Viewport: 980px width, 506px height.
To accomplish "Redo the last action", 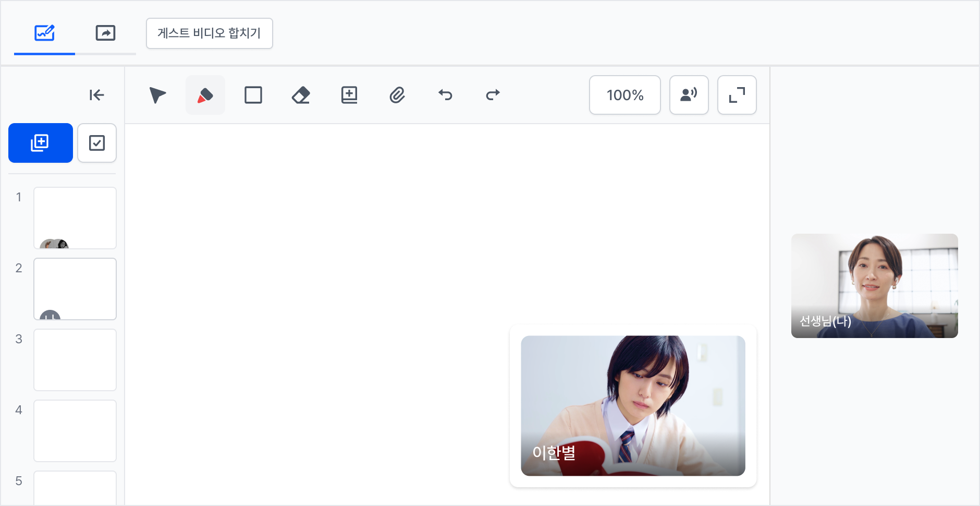I will point(493,95).
